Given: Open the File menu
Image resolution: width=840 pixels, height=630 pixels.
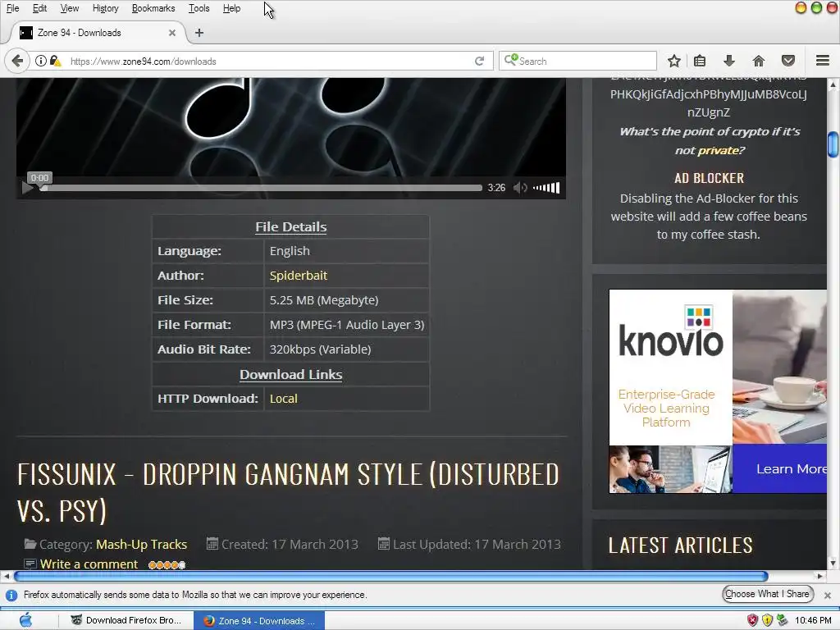Looking at the screenshot, I should [x=12, y=8].
